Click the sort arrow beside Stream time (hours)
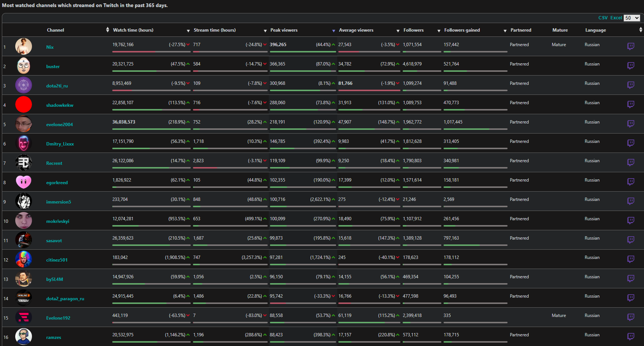 (265, 31)
